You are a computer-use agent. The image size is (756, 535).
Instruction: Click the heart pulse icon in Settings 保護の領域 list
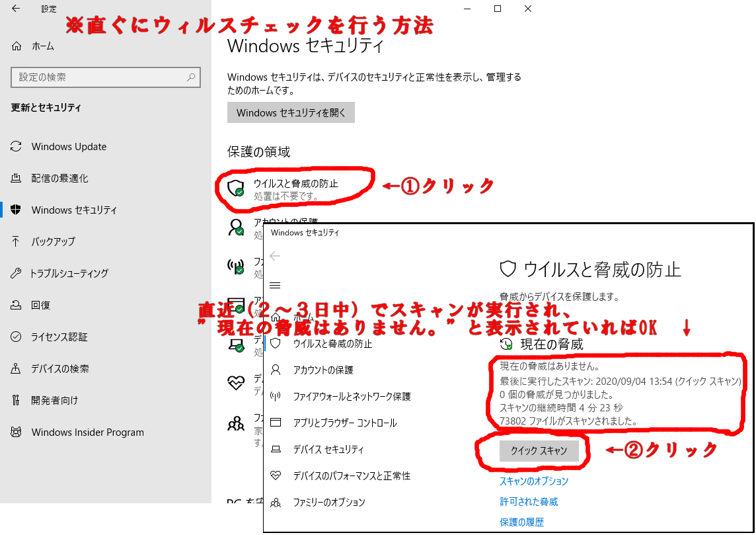coord(236,383)
